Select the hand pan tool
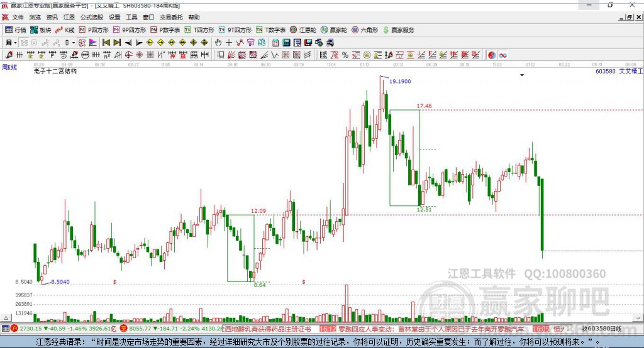This screenshot has width=644, height=348. 218,43
